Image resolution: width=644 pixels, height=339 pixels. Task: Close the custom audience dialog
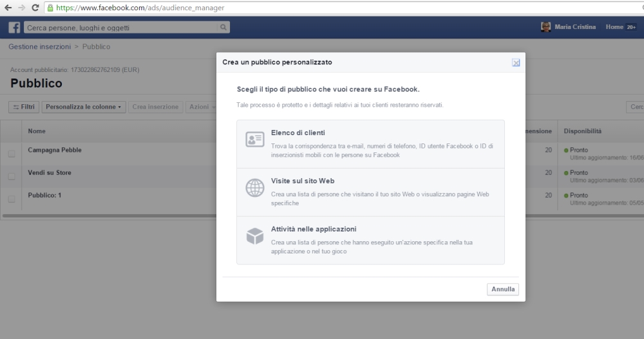[516, 62]
